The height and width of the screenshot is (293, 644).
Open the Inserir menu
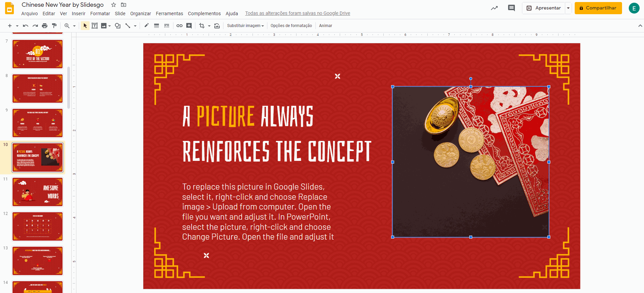pyautogui.click(x=78, y=14)
